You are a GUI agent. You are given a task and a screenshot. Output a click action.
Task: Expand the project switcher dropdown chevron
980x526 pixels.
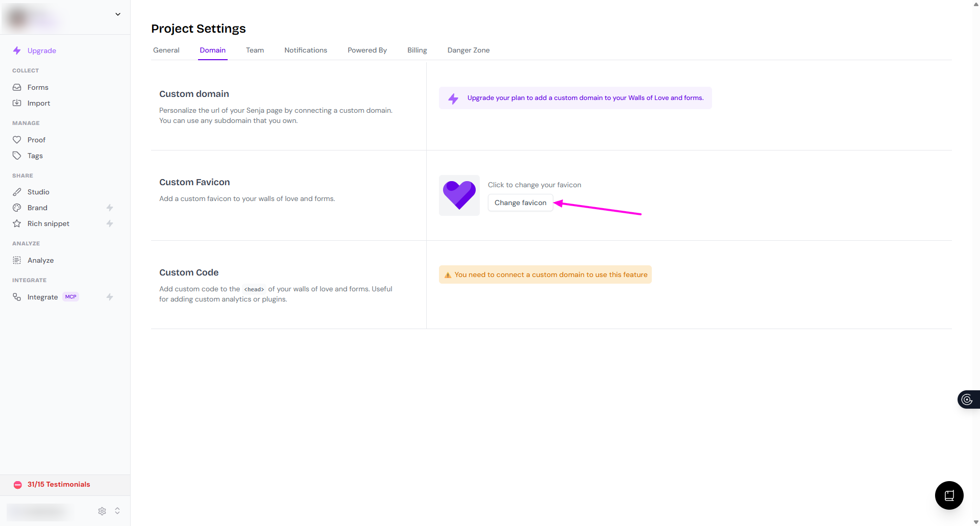tap(118, 14)
